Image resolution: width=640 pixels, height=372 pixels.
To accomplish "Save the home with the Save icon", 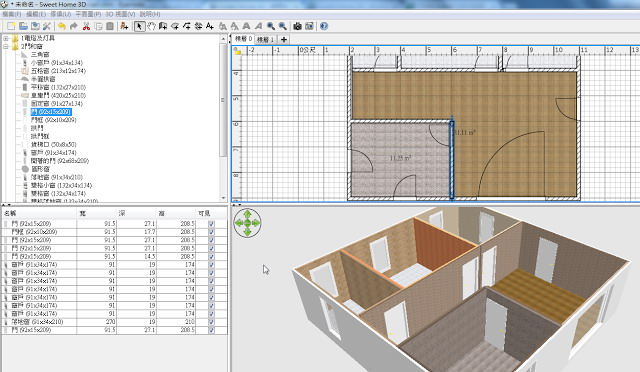I will pos(35,26).
